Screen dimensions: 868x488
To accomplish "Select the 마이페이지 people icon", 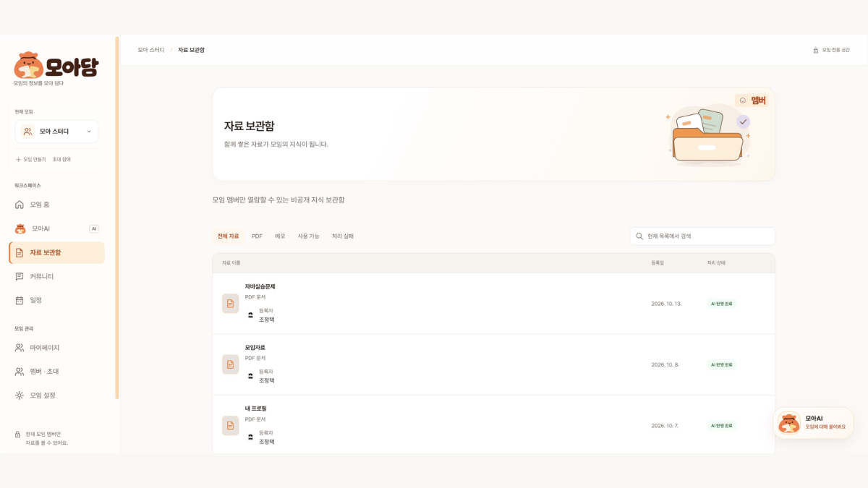I will point(20,348).
